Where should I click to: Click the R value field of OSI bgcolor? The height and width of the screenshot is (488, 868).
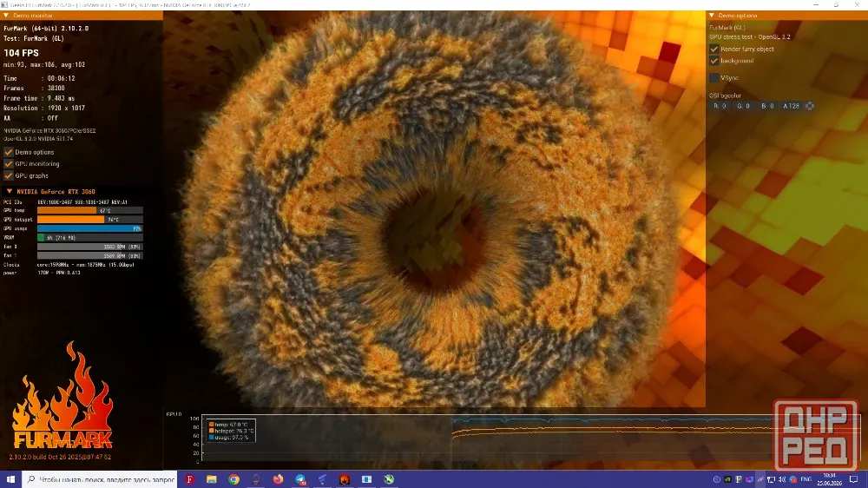click(720, 106)
